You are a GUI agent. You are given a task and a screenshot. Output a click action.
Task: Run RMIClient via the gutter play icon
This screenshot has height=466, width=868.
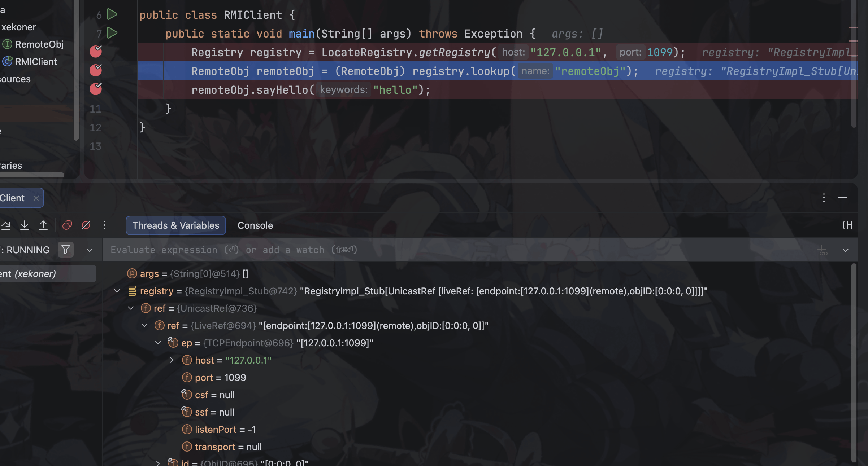(x=113, y=15)
